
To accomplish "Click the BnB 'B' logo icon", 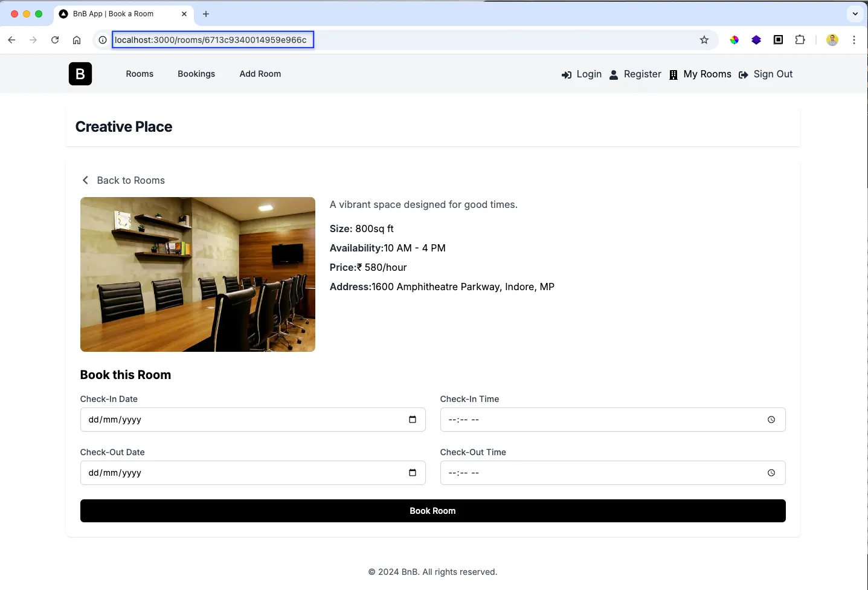I will tap(80, 74).
